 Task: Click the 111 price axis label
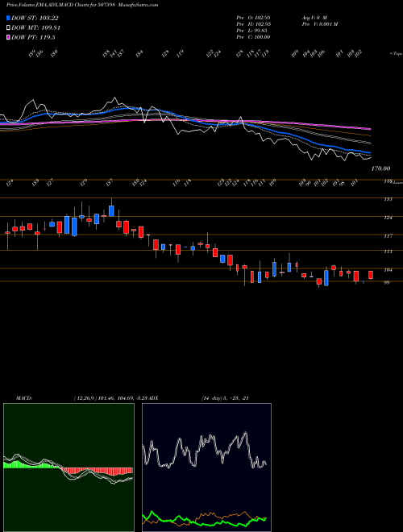tap(388, 251)
